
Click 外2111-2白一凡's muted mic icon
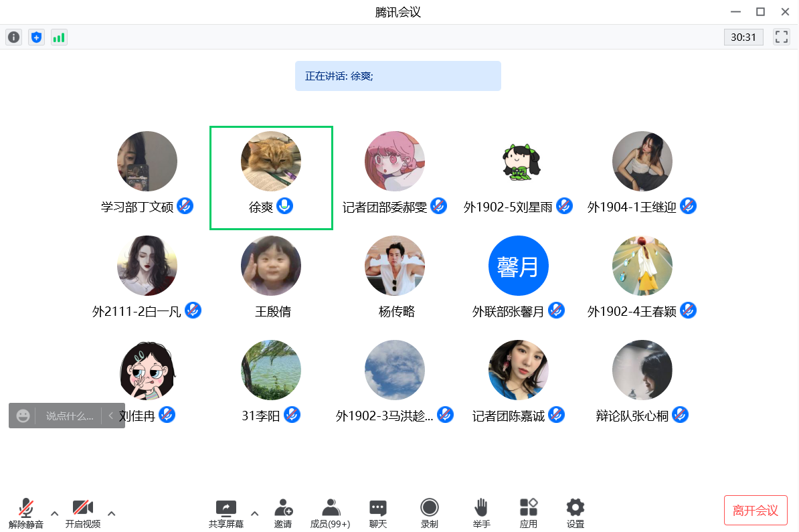pos(193,311)
